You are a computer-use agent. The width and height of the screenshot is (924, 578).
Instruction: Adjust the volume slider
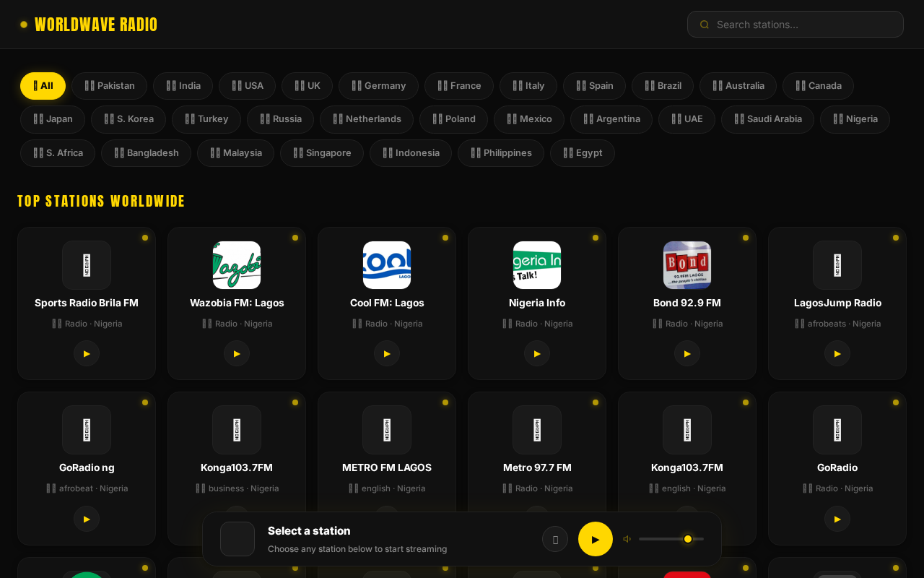pyautogui.click(x=671, y=539)
